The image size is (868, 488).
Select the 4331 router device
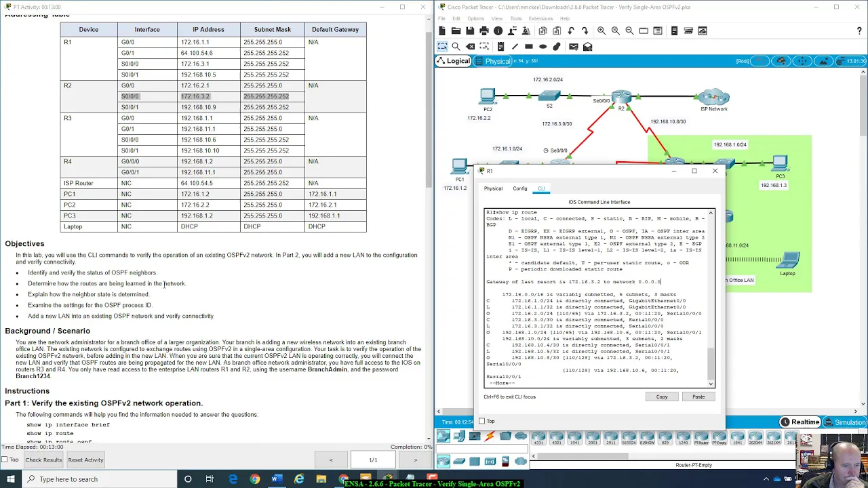(x=538, y=437)
